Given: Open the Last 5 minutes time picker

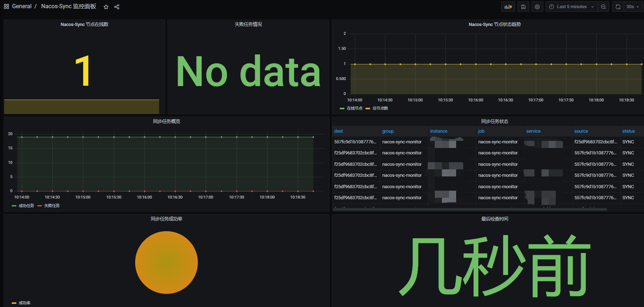Looking at the screenshot, I should tap(571, 7).
